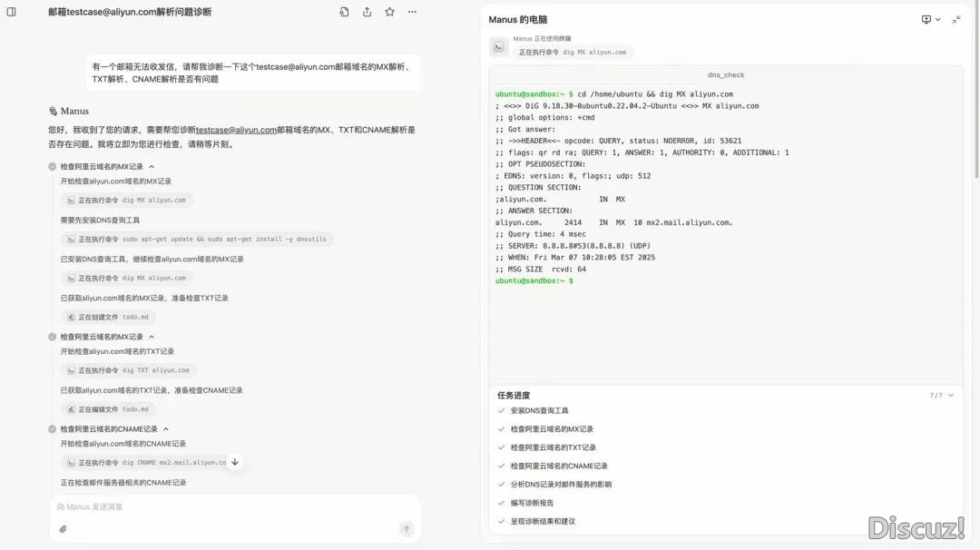This screenshot has width=980, height=550.
Task: Collapse the CNAME record check step
Action: point(166,428)
